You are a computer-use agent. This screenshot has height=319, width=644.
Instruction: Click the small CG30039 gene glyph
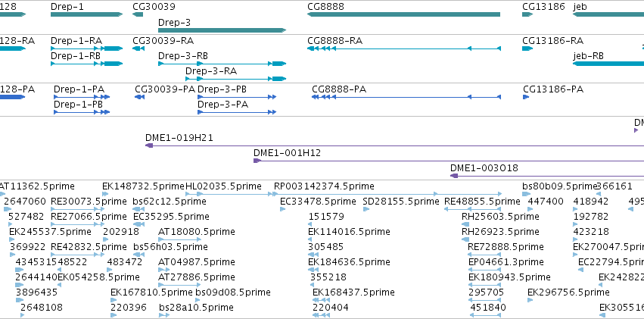click(138, 14)
